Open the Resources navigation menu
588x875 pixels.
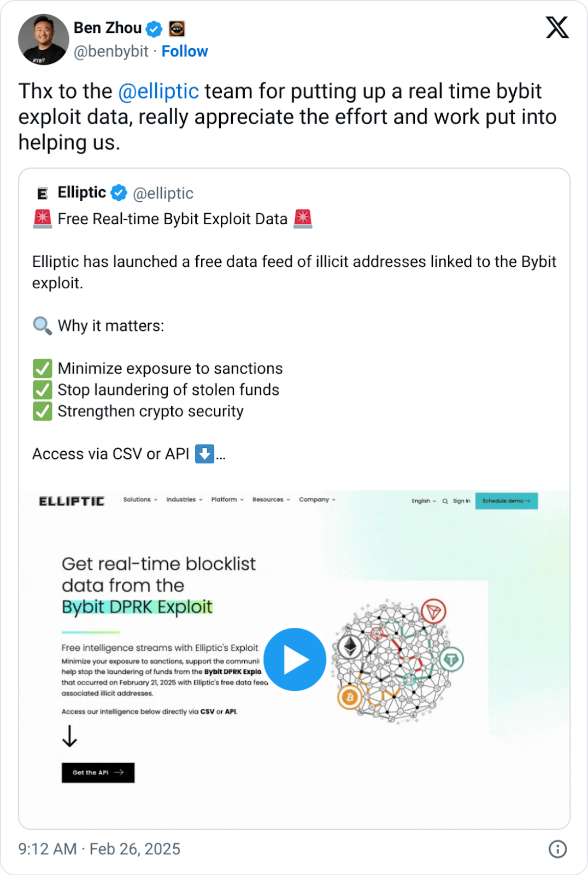tap(271, 500)
